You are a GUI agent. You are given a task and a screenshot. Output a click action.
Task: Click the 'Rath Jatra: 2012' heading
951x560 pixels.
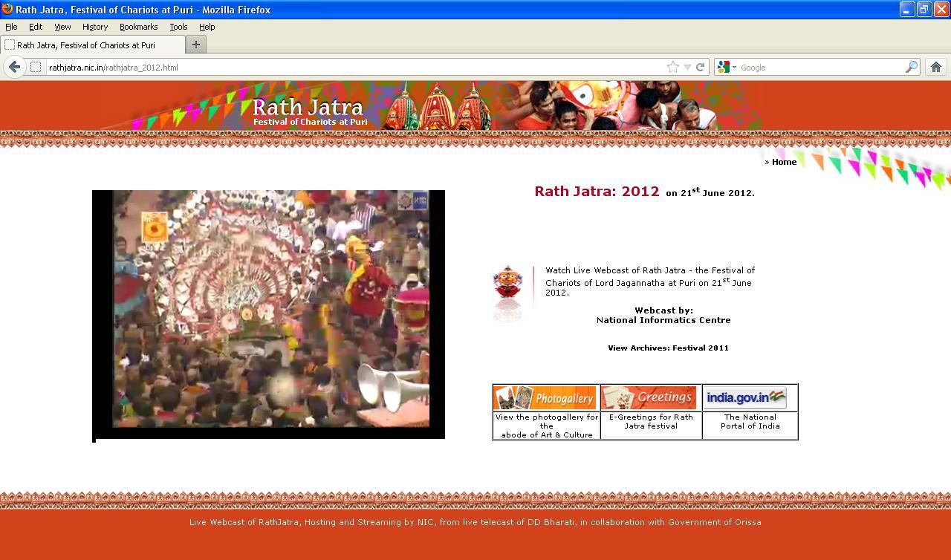pyautogui.click(x=597, y=191)
